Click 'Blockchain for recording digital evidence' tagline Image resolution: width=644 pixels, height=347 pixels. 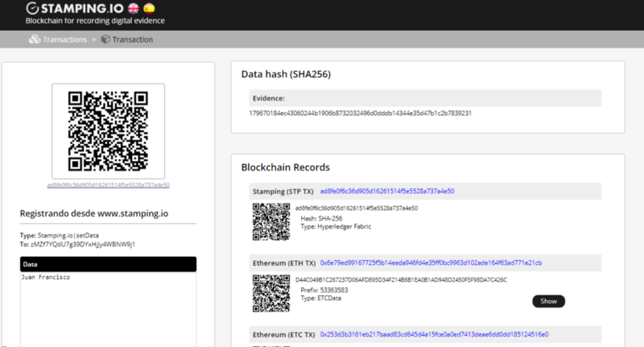click(95, 21)
